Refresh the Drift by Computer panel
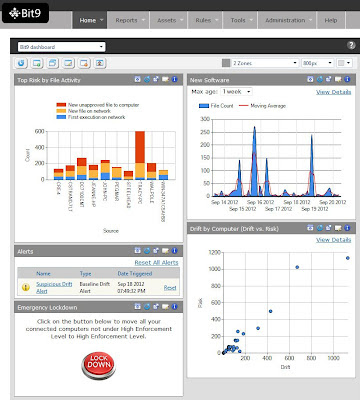360x400 pixels. pyautogui.click(x=319, y=228)
